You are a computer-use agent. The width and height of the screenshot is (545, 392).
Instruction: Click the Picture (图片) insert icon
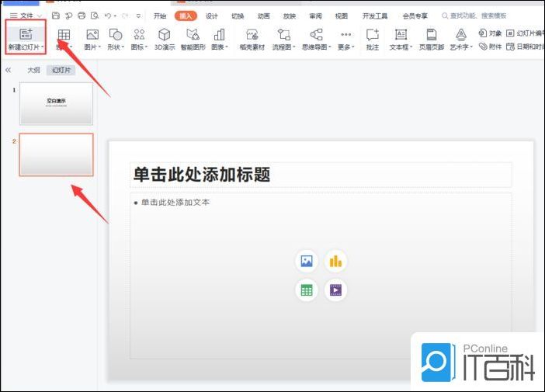[92, 34]
